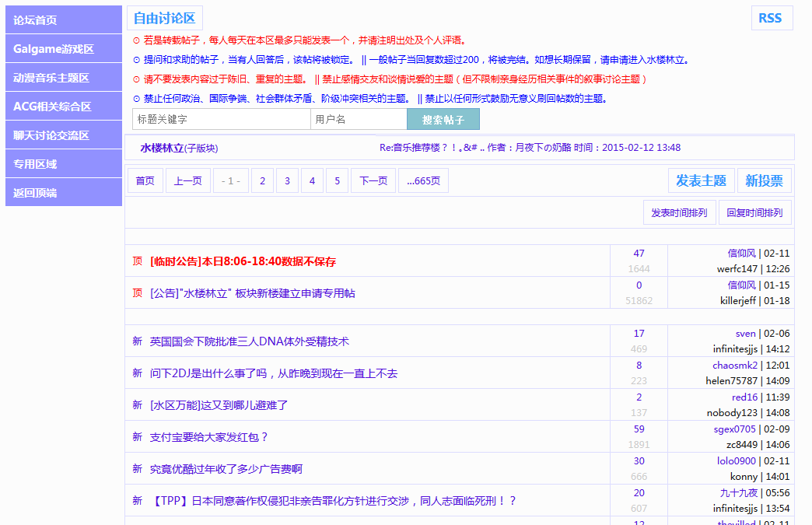Click the 顶 marker beside [临时公告]

point(137,261)
